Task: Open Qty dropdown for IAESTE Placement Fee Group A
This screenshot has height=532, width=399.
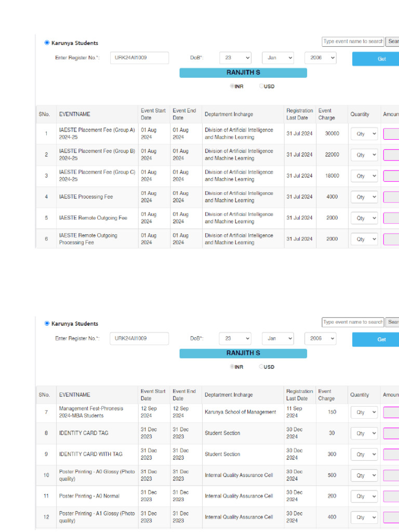Action: point(364,134)
